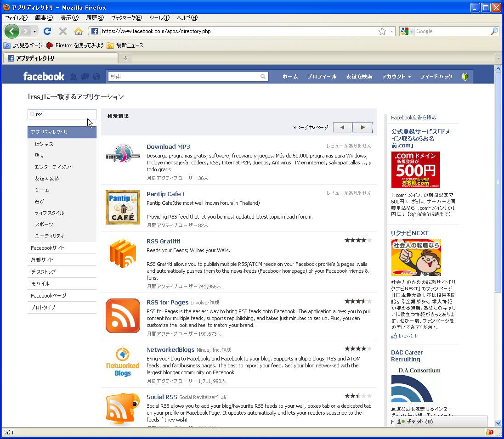
Task: Click the RSS for Pages feed icon
Action: [x=123, y=315]
